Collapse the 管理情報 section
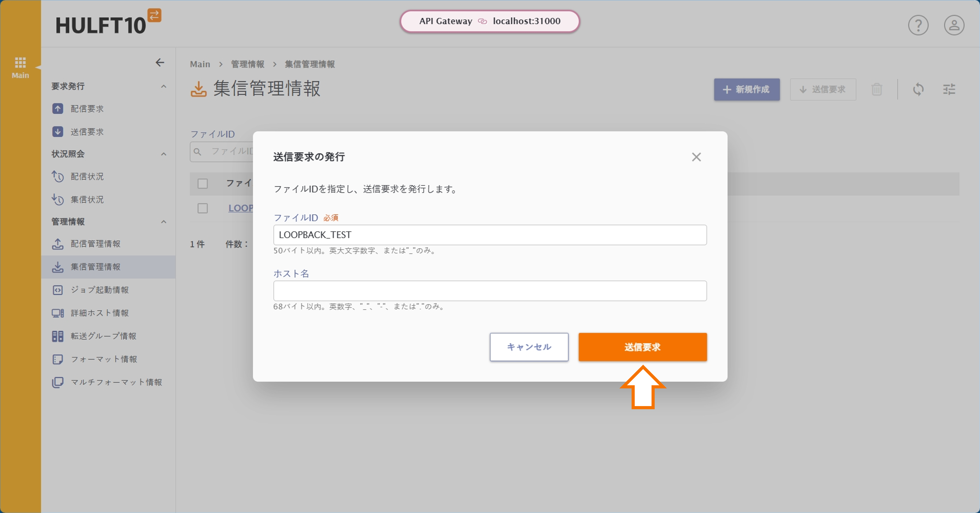 (x=163, y=222)
